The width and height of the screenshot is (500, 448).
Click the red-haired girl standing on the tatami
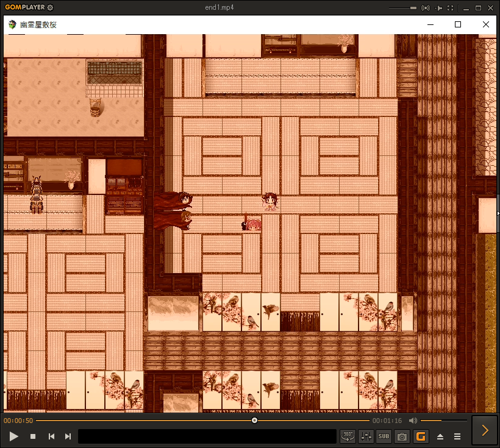[x=270, y=202]
